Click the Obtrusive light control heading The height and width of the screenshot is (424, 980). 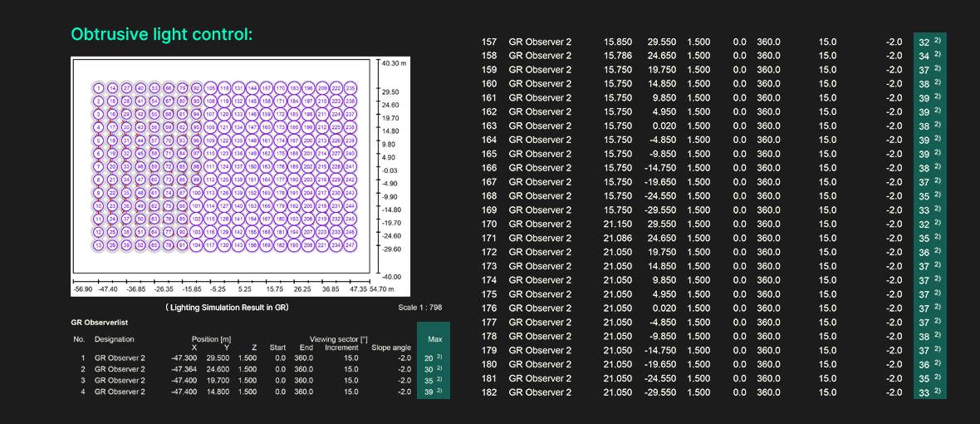tap(161, 34)
